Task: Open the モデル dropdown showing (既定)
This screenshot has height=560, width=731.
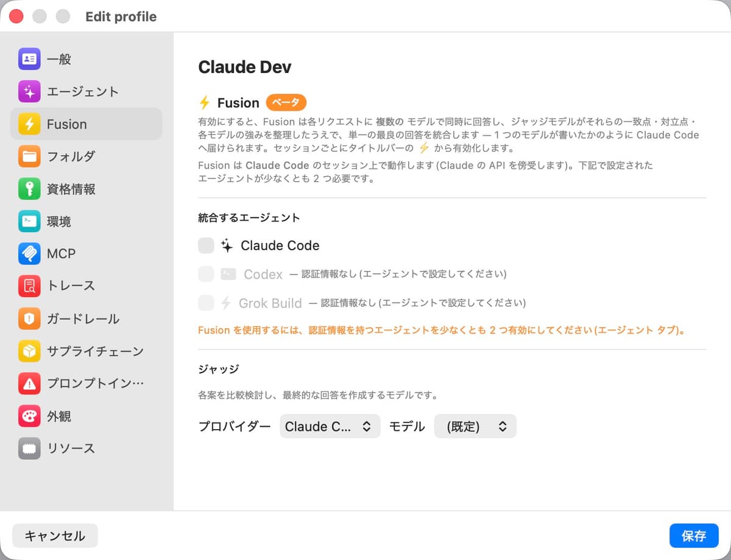Action: pos(475,426)
